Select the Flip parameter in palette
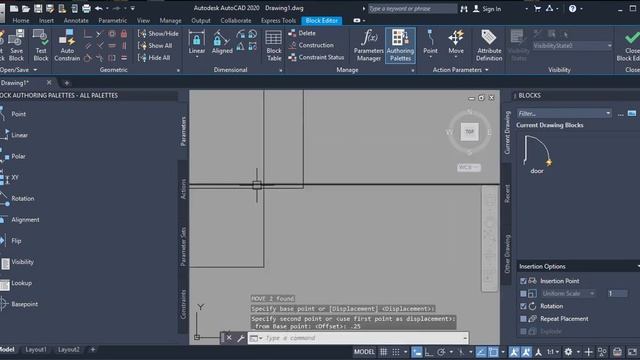This screenshot has width=640, height=360. 11,241
